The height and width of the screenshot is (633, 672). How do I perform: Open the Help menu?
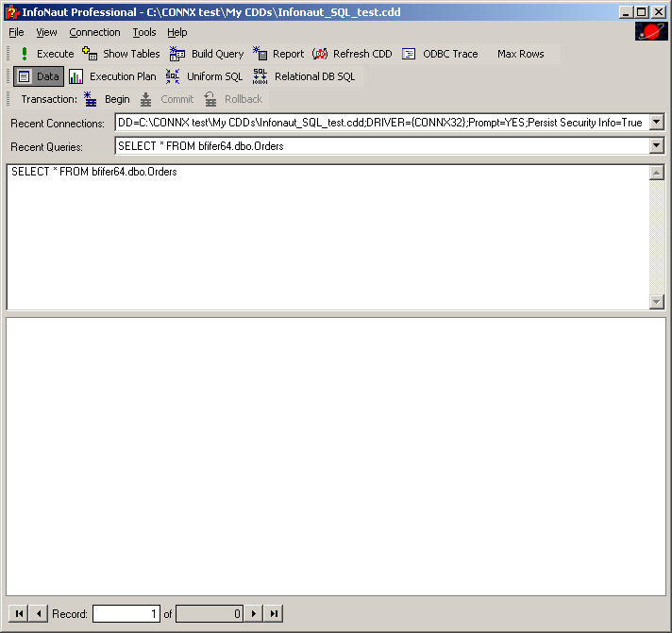tap(177, 33)
